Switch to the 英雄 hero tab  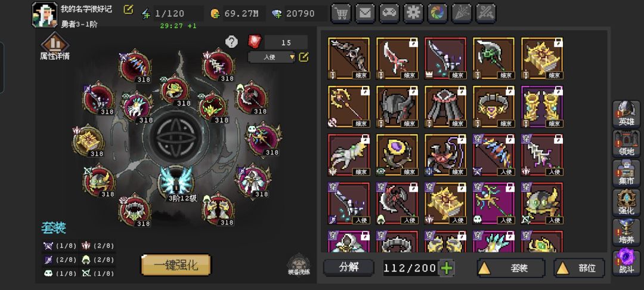coord(626,113)
